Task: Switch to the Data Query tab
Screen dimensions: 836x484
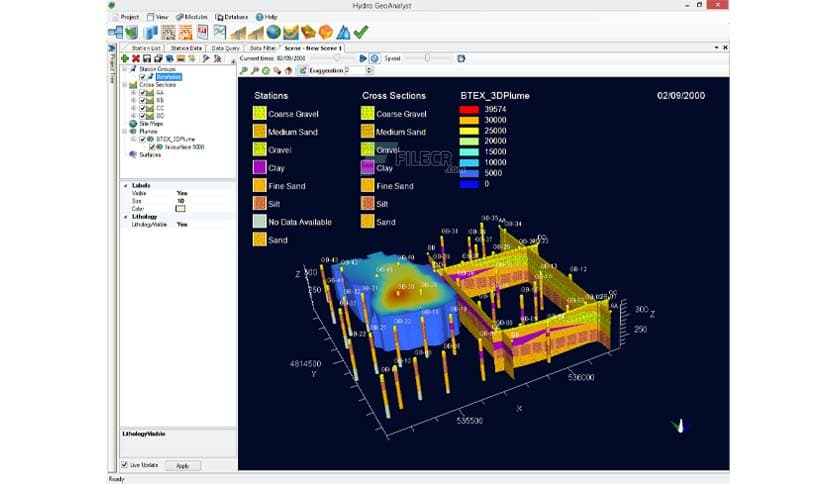Action: 226,48
